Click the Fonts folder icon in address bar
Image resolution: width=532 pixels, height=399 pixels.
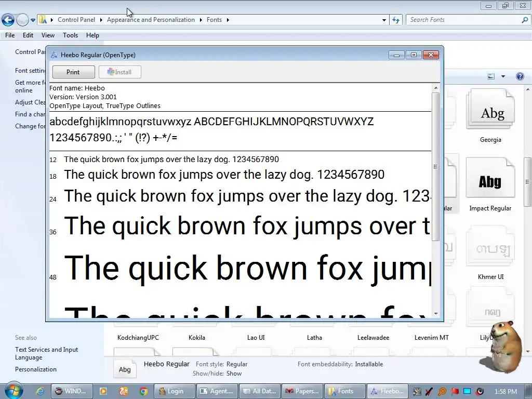click(x=43, y=20)
